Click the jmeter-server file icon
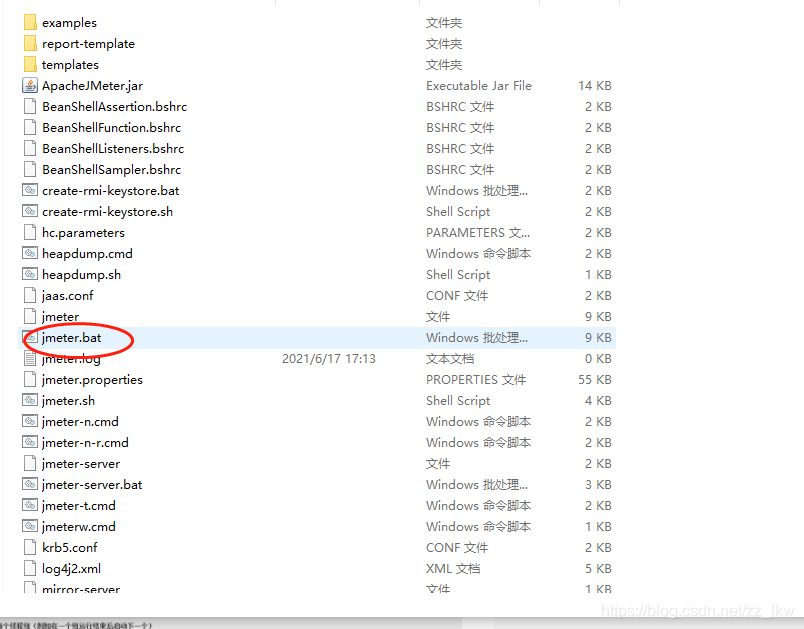The height and width of the screenshot is (629, 804). [30, 464]
